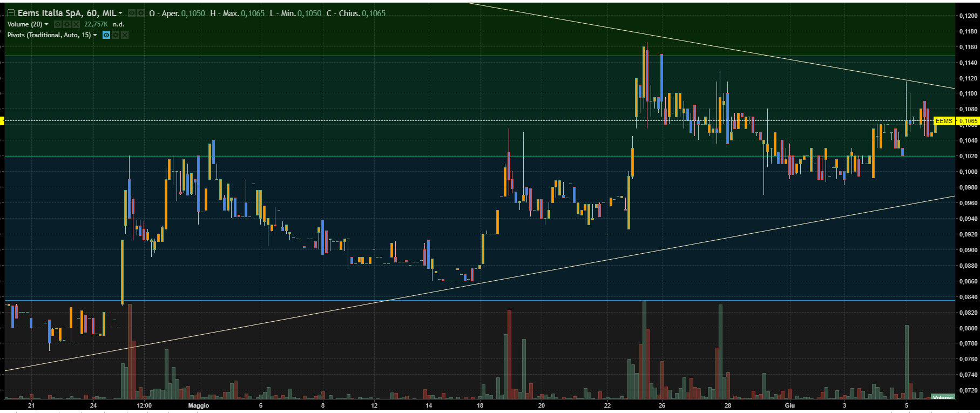
Task: Open the Pivots (Traditional, Auto, 15) dropdown
Action: coord(96,35)
